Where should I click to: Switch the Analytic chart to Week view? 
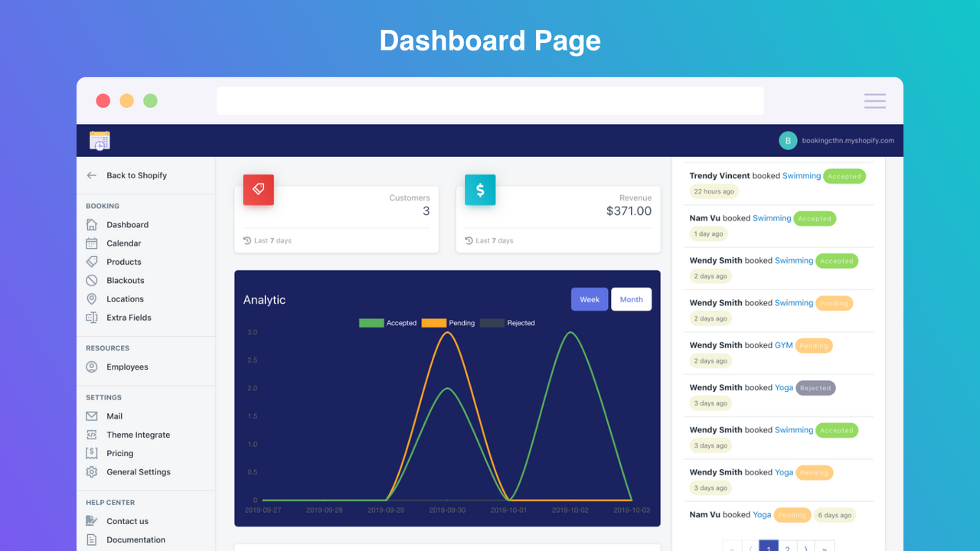[590, 299]
